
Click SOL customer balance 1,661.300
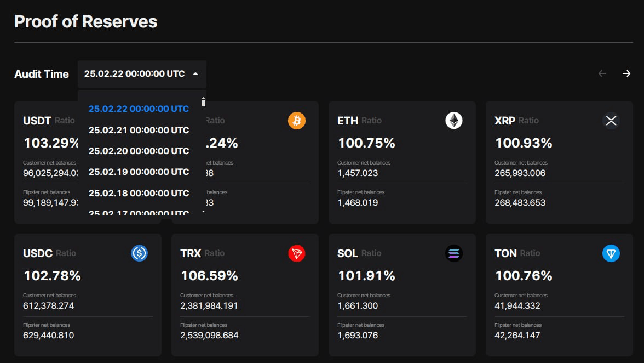(x=358, y=306)
